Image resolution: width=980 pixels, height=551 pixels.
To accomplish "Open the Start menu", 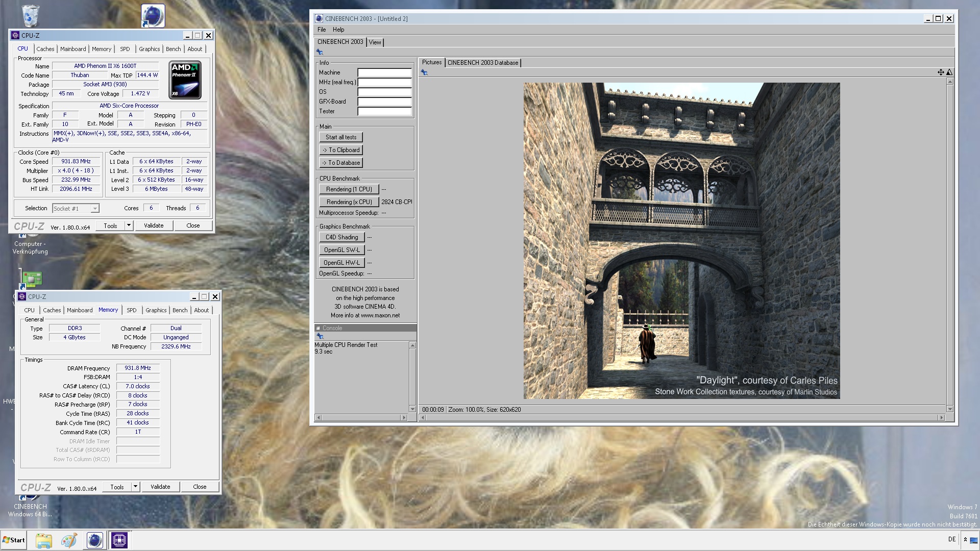I will (x=14, y=540).
